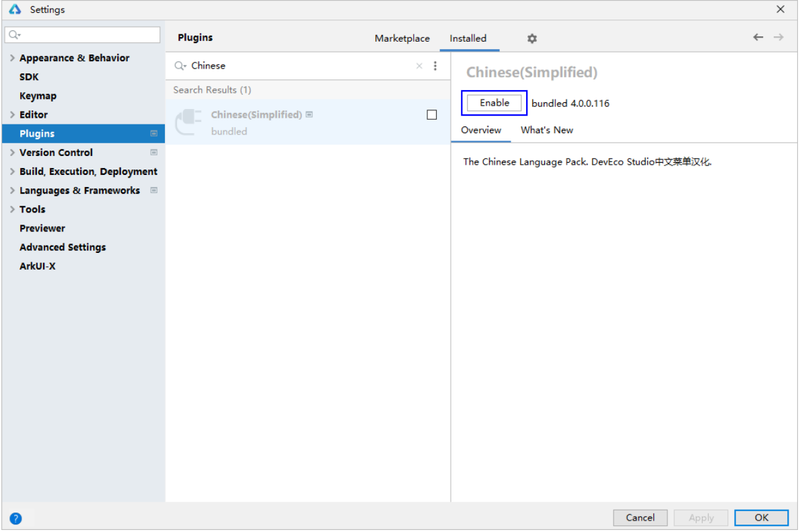Select Plugins in settings tree

[x=83, y=134]
